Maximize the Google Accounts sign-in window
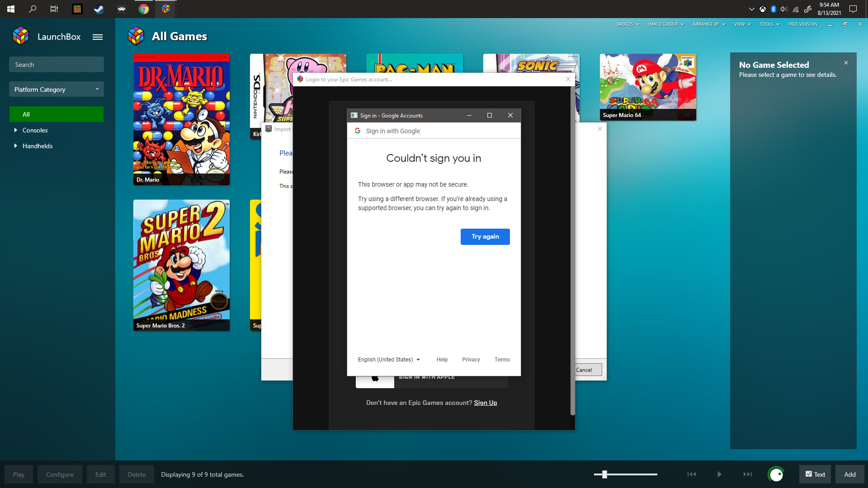 490,115
